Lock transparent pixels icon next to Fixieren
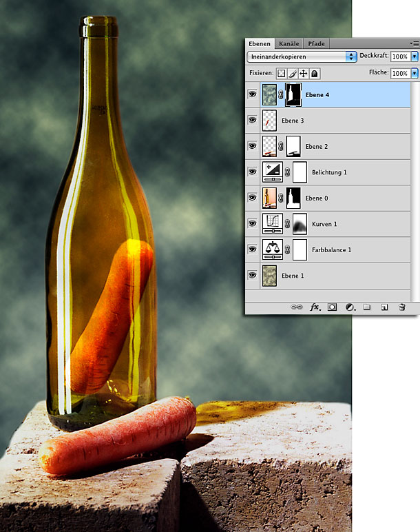This screenshot has height=532, width=420. click(281, 73)
